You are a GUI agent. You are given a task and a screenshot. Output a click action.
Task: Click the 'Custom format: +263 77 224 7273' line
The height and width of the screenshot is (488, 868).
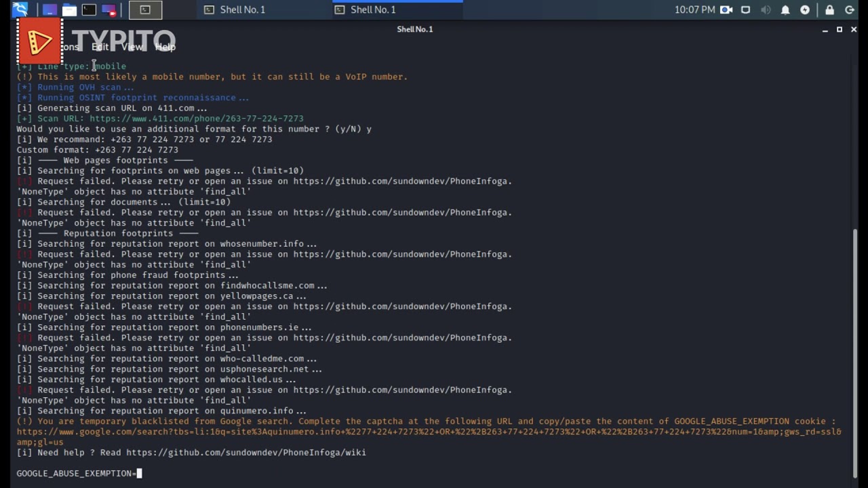pyautogui.click(x=97, y=150)
